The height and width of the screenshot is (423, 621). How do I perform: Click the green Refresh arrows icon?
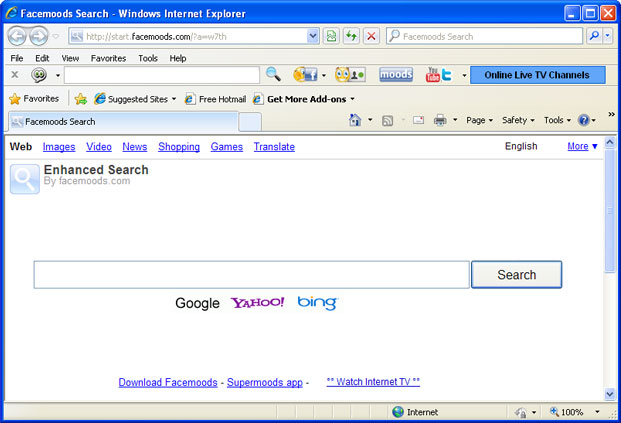coord(351,36)
